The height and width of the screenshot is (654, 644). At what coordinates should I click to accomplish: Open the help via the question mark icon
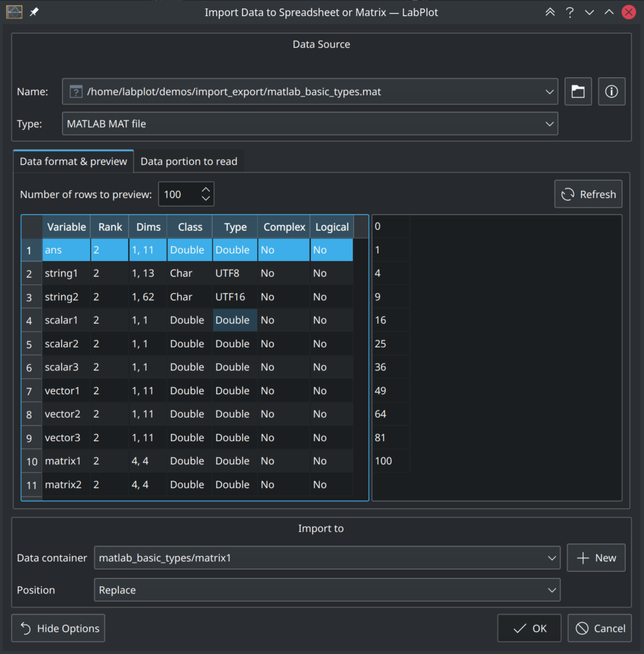click(x=569, y=11)
